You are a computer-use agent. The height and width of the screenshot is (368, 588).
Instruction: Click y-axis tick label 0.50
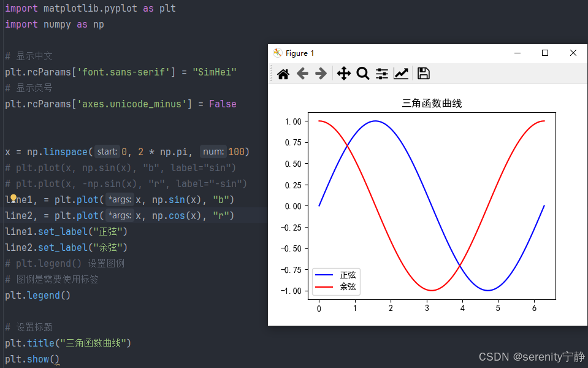[x=293, y=164]
